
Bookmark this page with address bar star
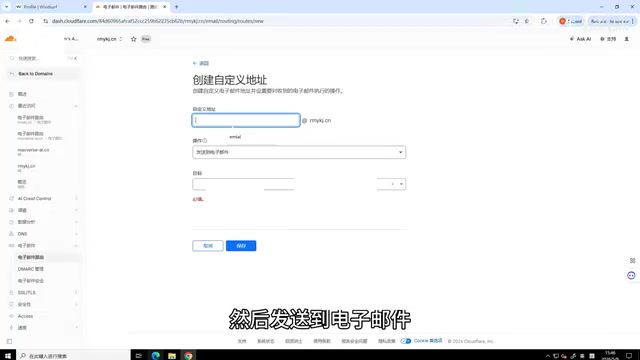tap(527, 21)
